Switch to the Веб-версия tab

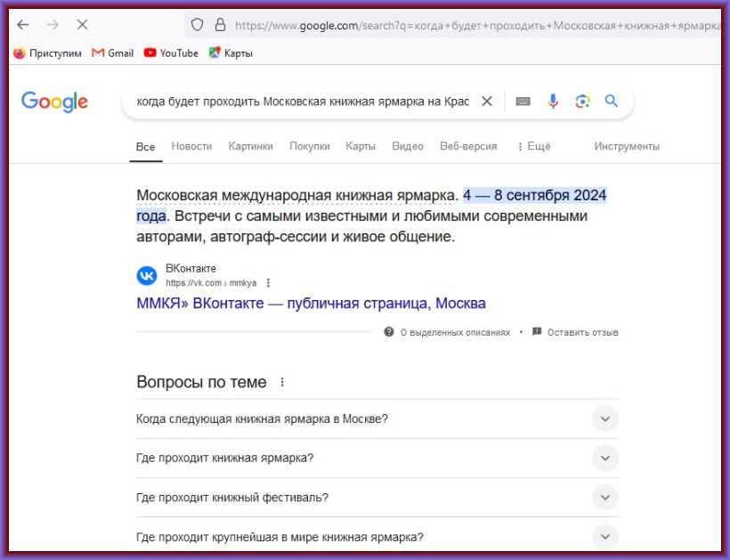pyautogui.click(x=468, y=147)
